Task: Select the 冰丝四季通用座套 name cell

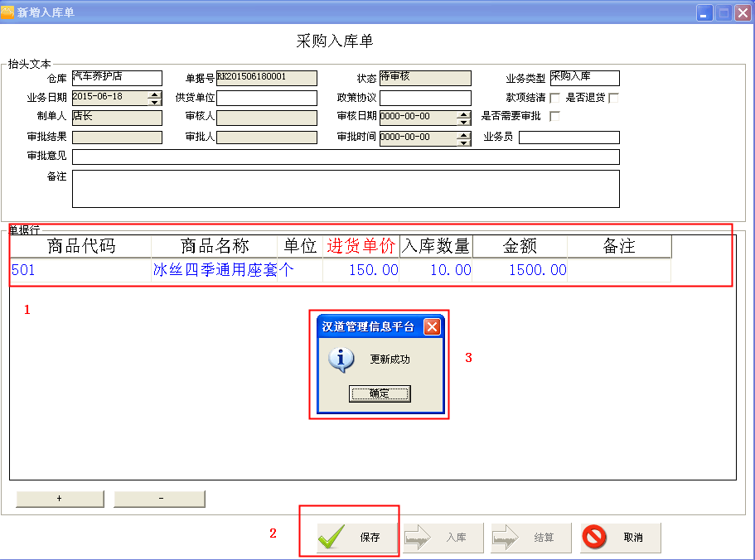Action: click(x=215, y=270)
